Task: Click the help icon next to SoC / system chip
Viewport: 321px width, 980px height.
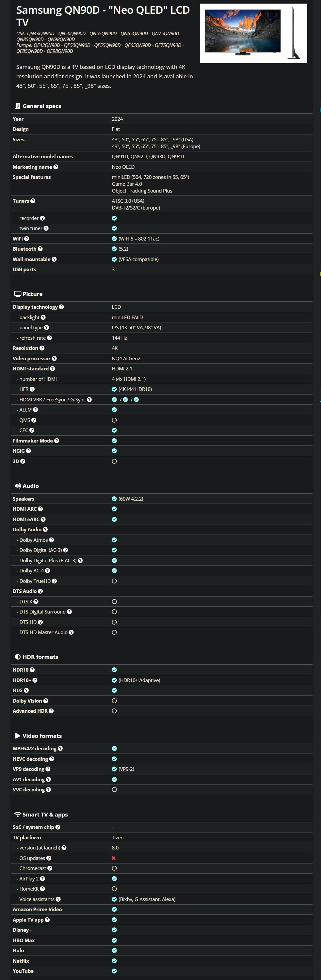Action: (x=58, y=827)
